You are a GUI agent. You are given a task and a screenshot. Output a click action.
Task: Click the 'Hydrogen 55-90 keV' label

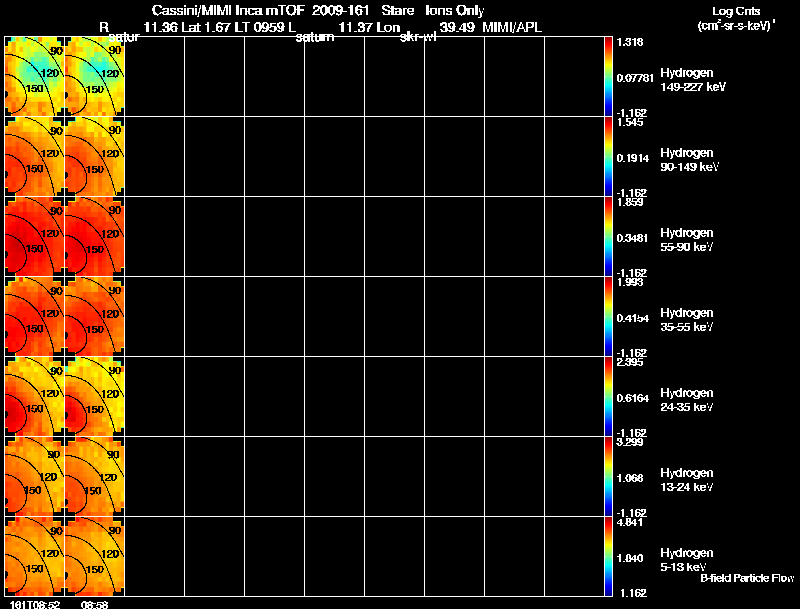[687, 240]
